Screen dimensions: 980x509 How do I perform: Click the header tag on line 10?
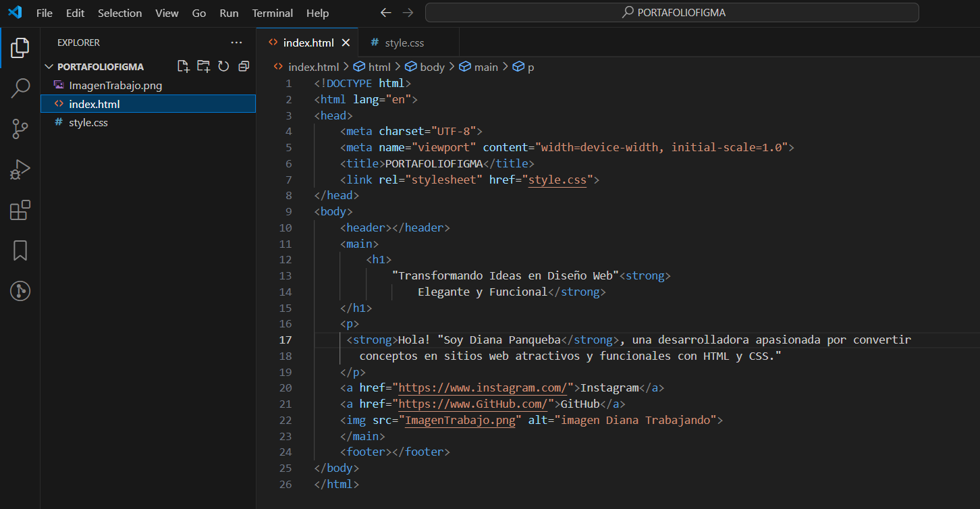tap(395, 227)
